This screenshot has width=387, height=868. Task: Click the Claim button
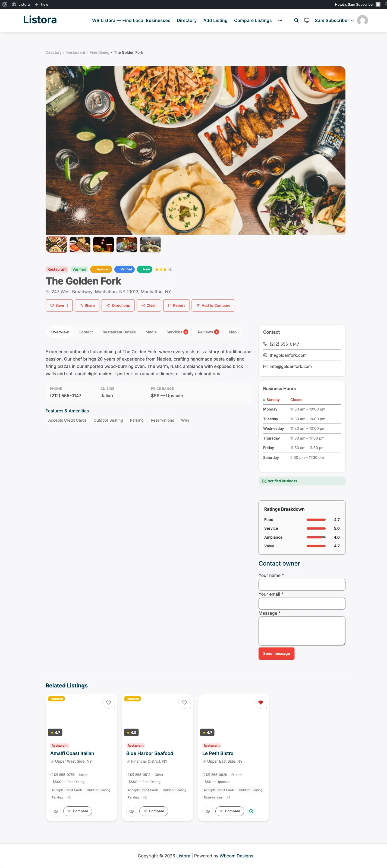coord(149,306)
